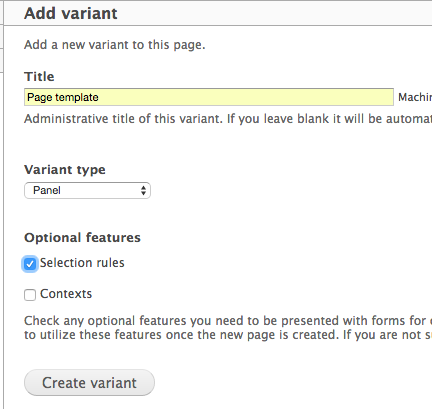
Task: Click the Create variant button
Action: [89, 383]
